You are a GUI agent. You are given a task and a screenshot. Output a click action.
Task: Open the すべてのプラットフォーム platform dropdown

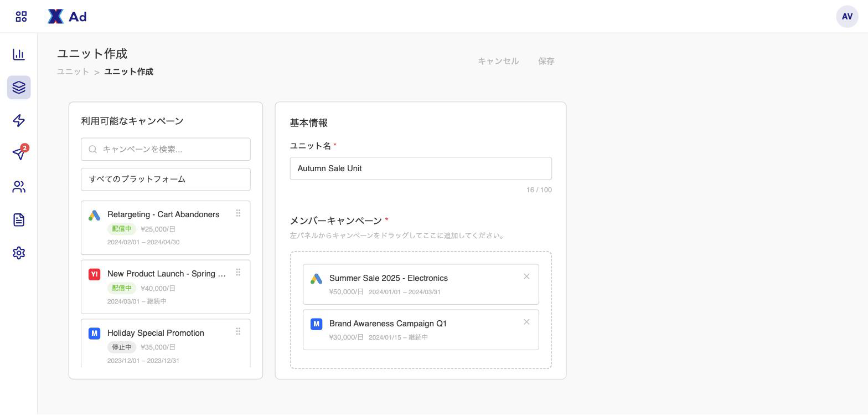(166, 180)
